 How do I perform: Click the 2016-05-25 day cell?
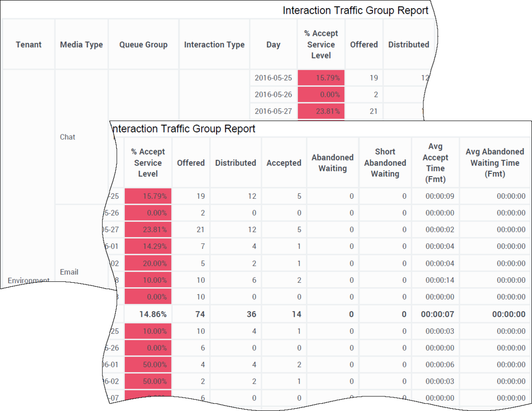pyautogui.click(x=273, y=78)
